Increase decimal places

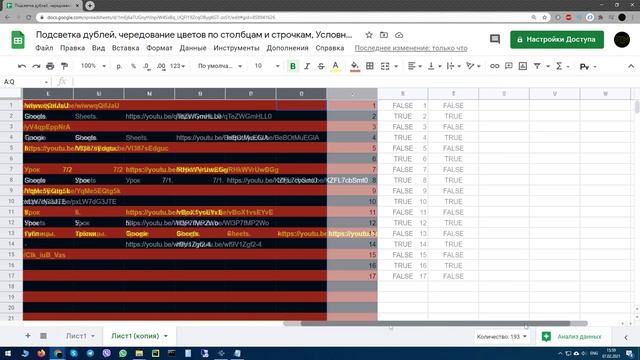161,66
